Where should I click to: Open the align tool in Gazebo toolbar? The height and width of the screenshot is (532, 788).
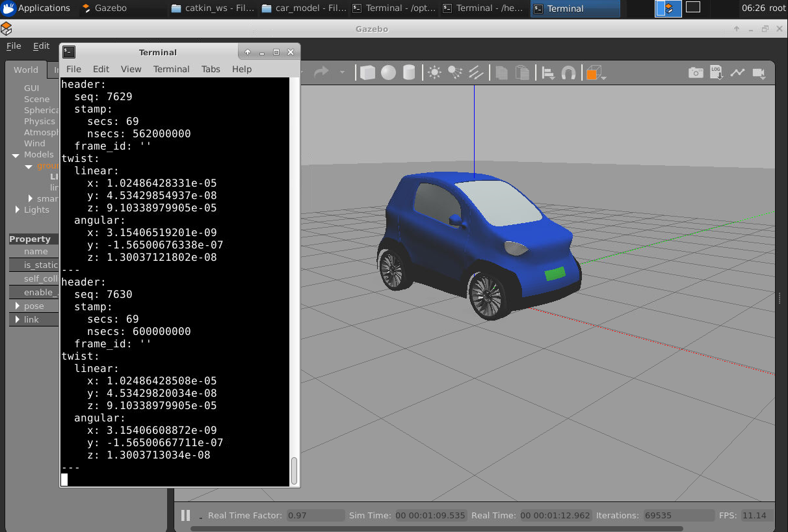tap(548, 73)
